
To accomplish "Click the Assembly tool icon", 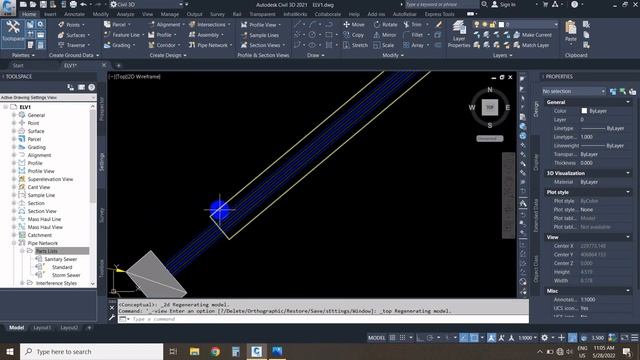I will coord(192,35).
